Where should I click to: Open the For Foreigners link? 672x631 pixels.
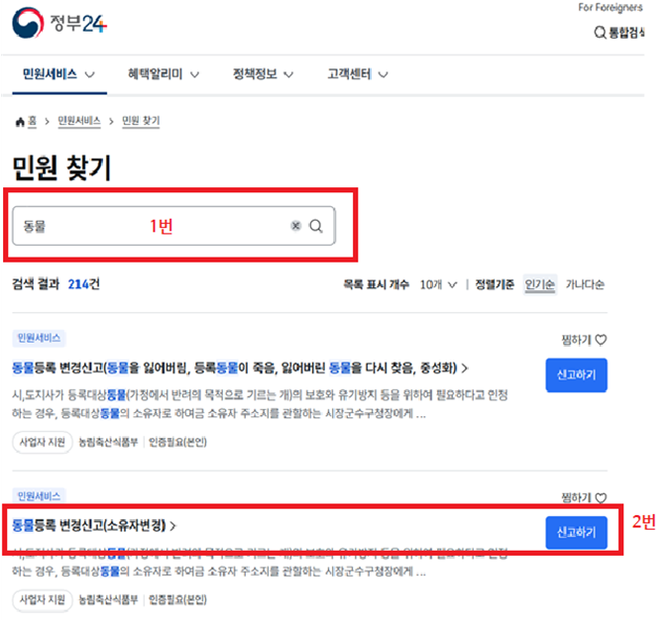point(611,7)
